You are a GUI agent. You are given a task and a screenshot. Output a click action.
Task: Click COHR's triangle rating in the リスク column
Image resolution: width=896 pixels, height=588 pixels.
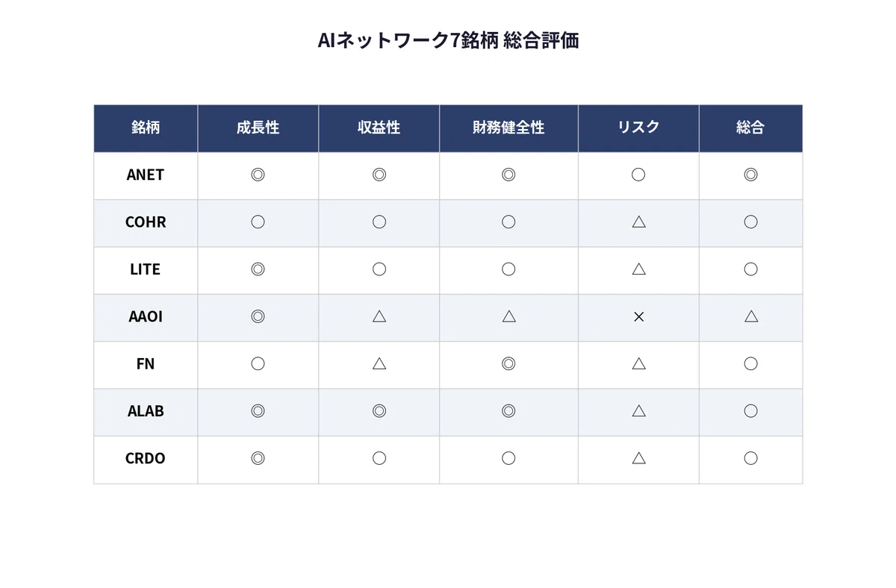point(638,222)
